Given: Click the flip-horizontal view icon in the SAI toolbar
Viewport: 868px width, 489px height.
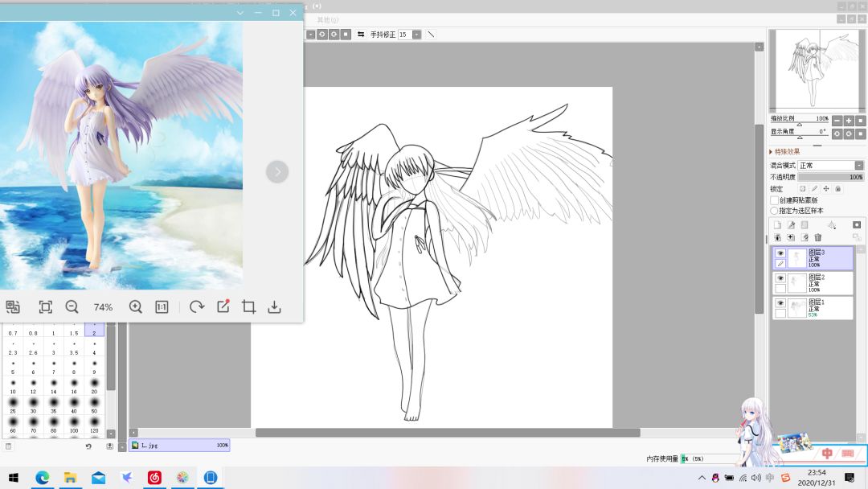Looking at the screenshot, I should [361, 35].
